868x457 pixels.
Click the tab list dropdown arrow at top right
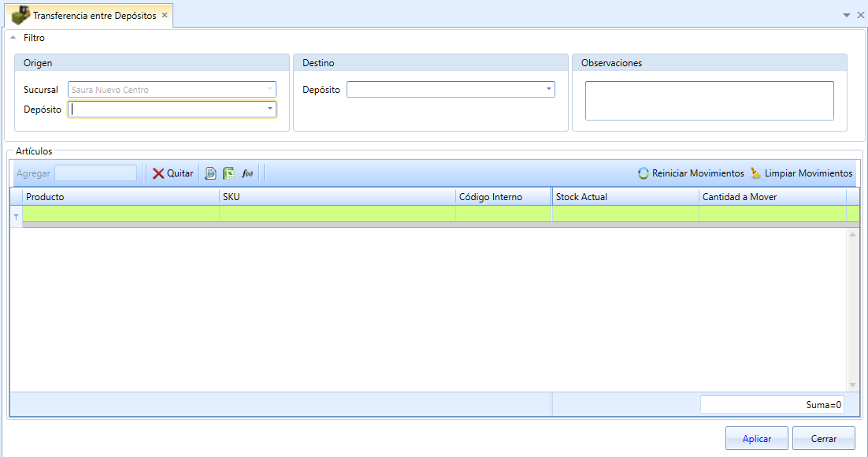point(847,16)
